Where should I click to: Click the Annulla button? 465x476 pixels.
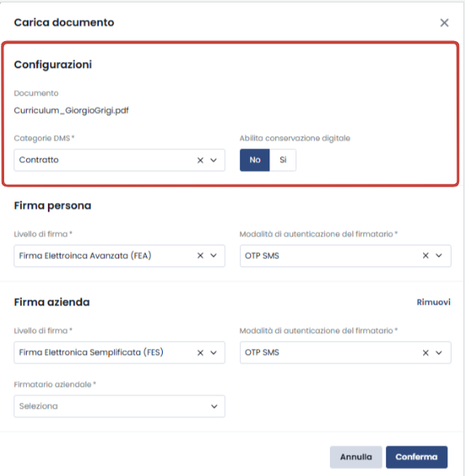point(356,457)
